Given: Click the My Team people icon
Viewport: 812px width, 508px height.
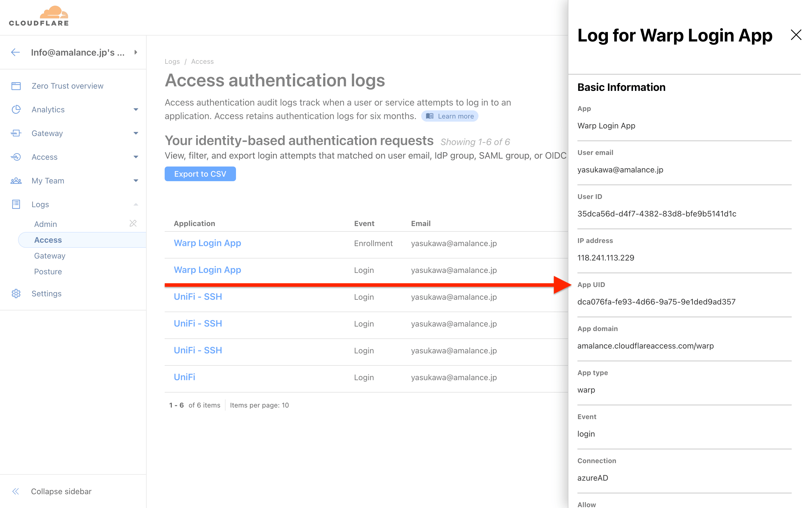Looking at the screenshot, I should 16,181.
